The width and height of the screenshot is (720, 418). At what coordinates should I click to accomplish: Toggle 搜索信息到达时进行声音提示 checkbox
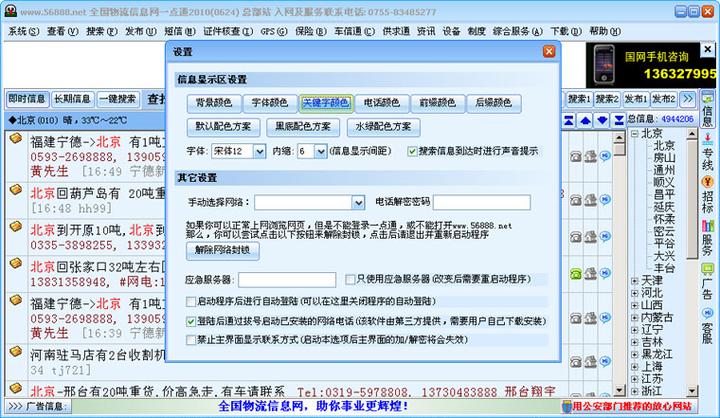coord(412,151)
